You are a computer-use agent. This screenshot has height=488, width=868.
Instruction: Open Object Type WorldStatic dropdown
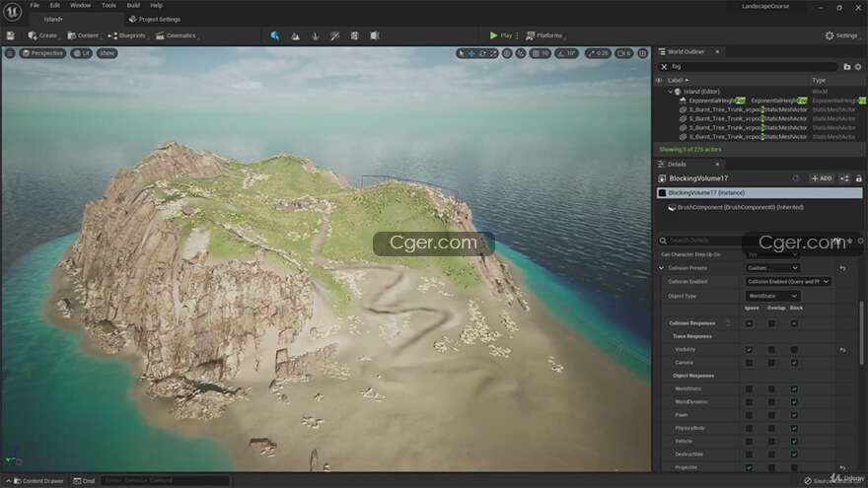pyautogui.click(x=772, y=296)
